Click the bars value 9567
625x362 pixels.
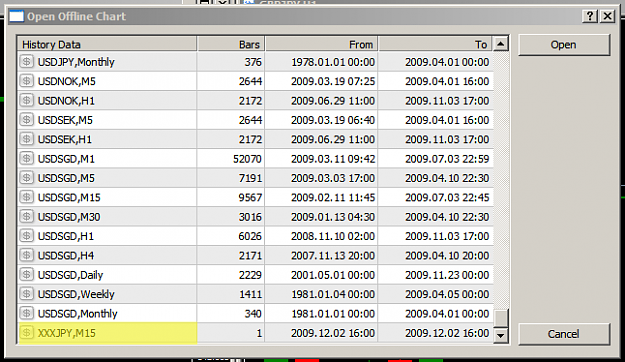[250, 198]
